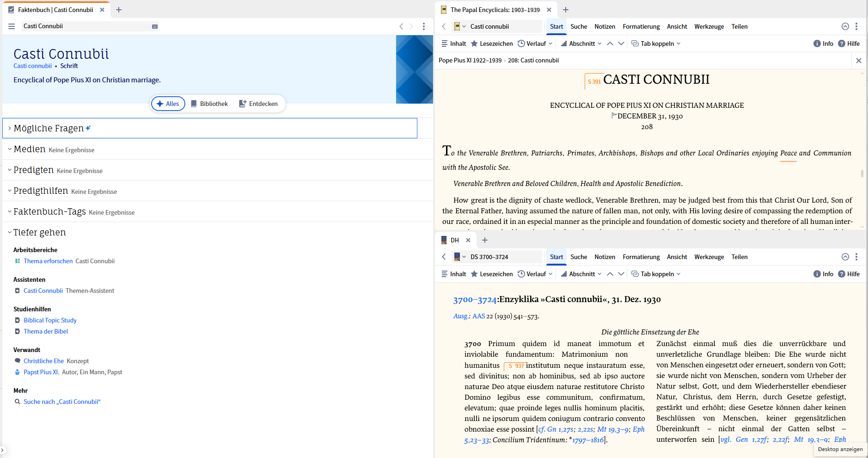Open the Info icon in the Papal Encyclicals toolbar

click(817, 43)
